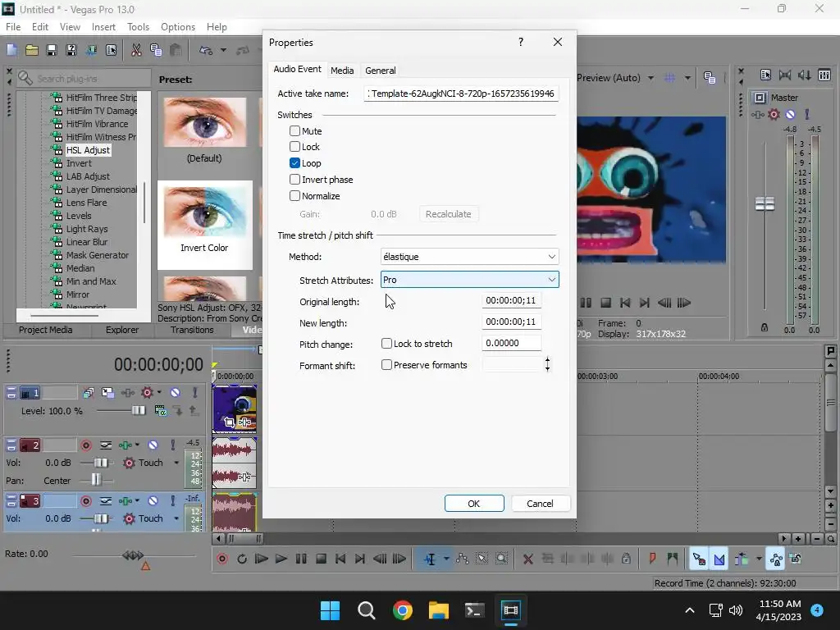Click the track 1 Level slider
The width and height of the screenshot is (840, 630).
point(138,411)
